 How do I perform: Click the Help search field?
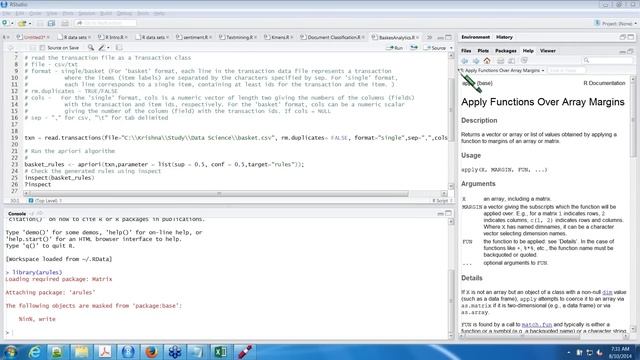pos(608,60)
